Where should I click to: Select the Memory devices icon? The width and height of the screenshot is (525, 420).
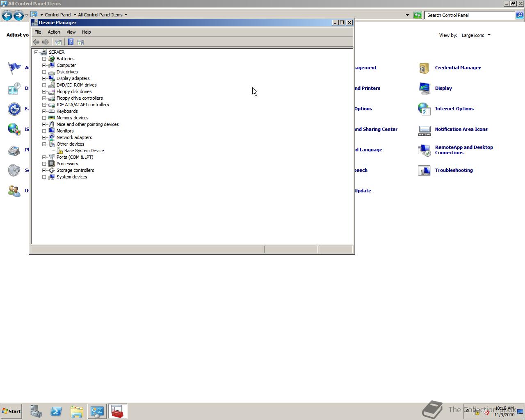click(52, 118)
